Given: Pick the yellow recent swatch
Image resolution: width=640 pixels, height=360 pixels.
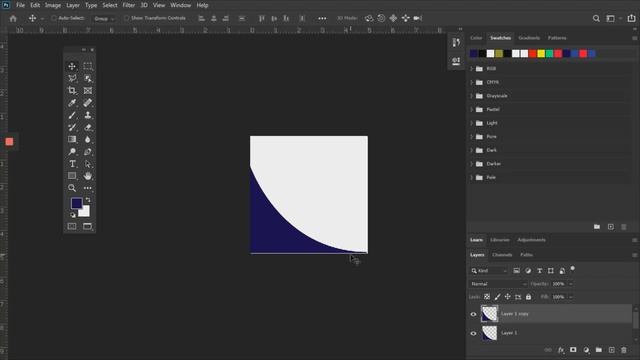Looking at the screenshot, I should [541, 53].
